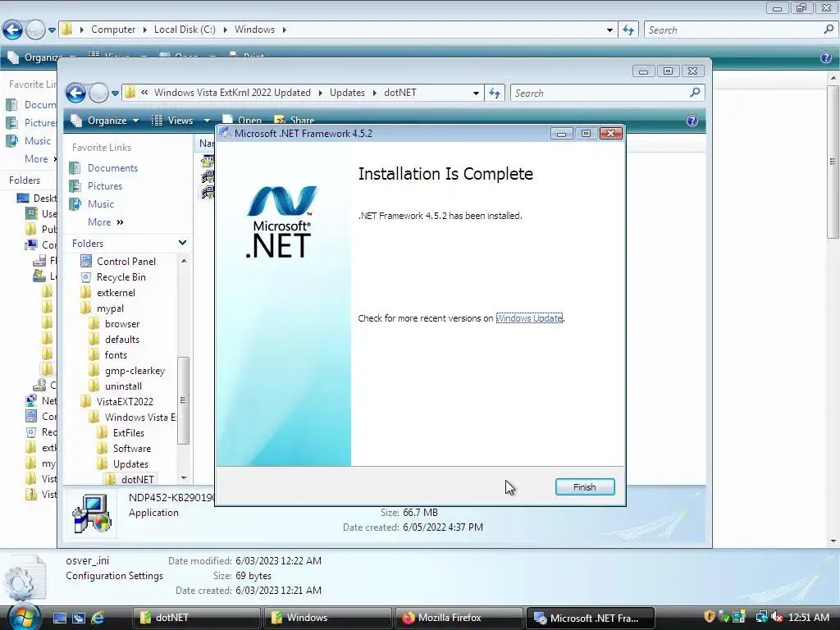The width and height of the screenshot is (840, 630).
Task: Refresh the dotNET folder view
Action: [494, 94]
